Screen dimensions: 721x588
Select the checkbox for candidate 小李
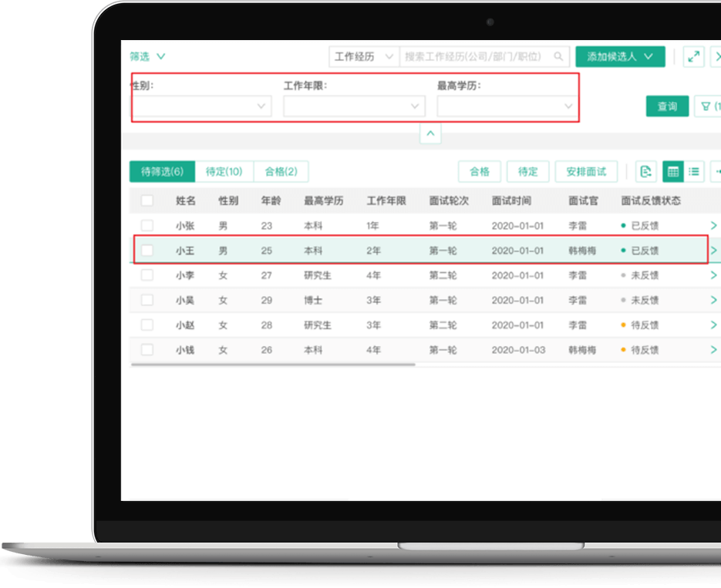(x=147, y=275)
